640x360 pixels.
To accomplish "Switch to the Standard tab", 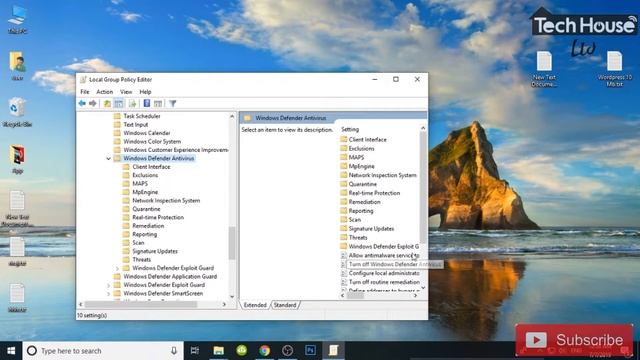I will tap(285, 305).
